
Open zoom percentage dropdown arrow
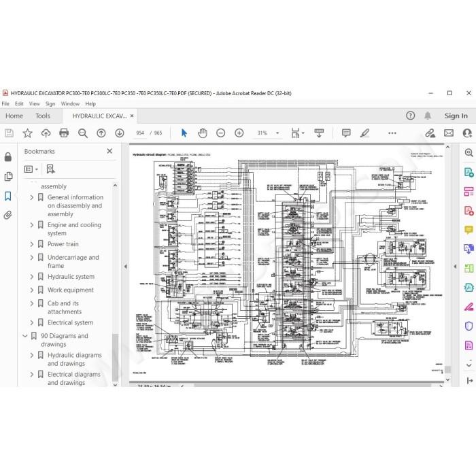(277, 133)
